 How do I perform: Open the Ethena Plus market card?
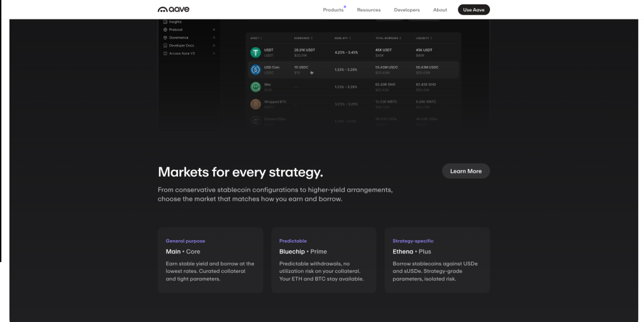(437, 260)
